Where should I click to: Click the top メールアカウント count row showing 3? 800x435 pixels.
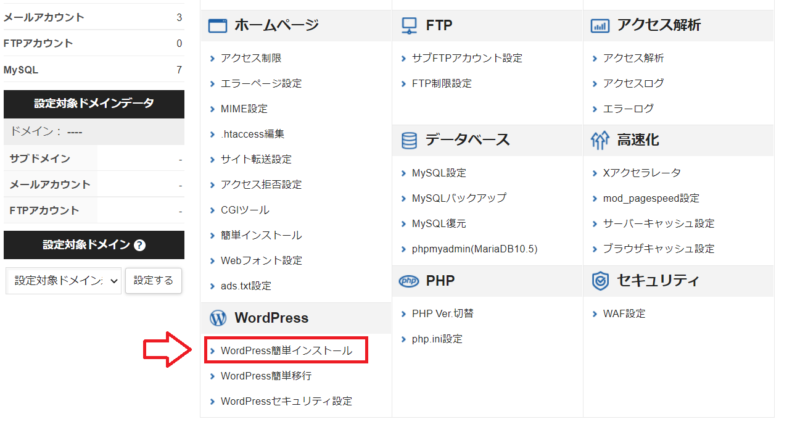pos(93,17)
